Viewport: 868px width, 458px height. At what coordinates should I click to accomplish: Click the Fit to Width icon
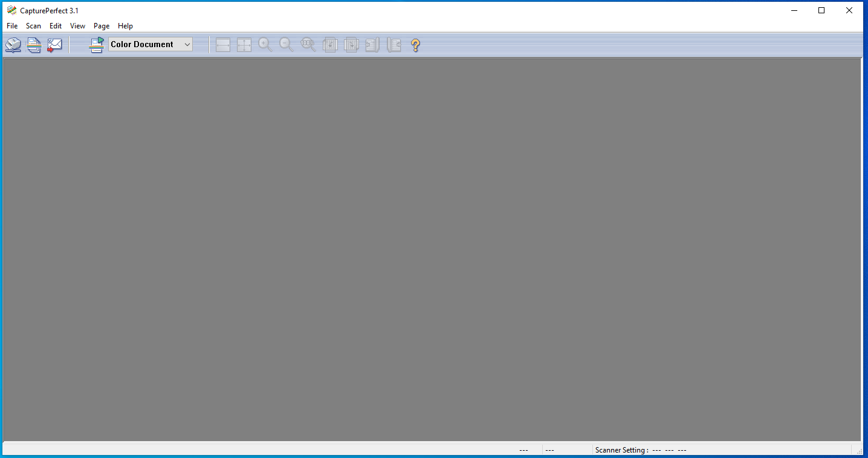click(x=223, y=45)
